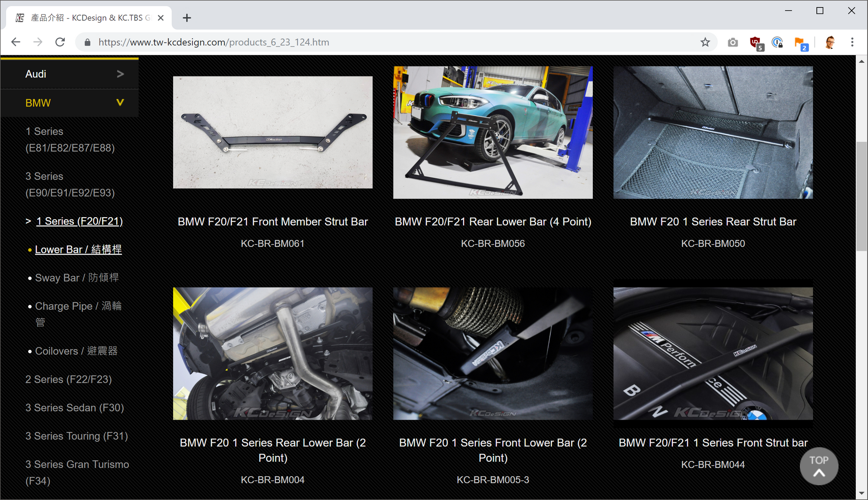Expand 1 Series (F20/F21) submenu
Viewport: 868px width, 500px height.
click(79, 221)
